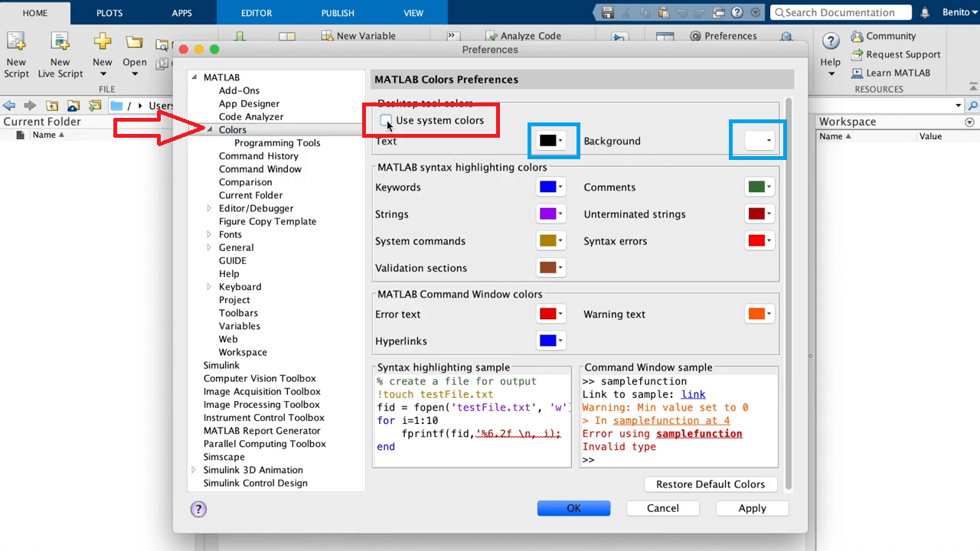Click the Community icon
Screen dimensions: 980x551
[856, 37]
